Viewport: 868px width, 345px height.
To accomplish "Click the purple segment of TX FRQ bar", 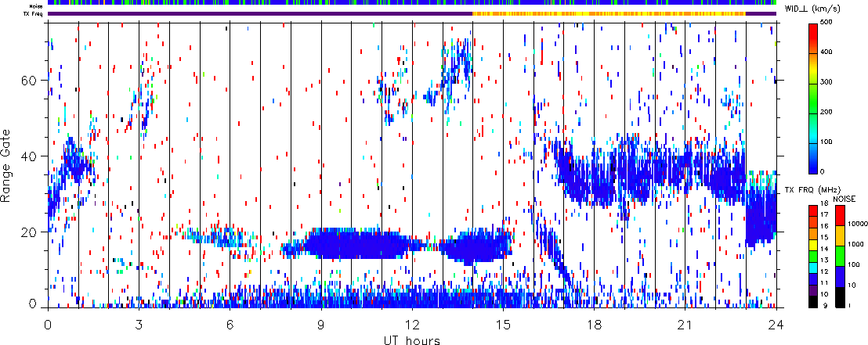I will [814, 290].
